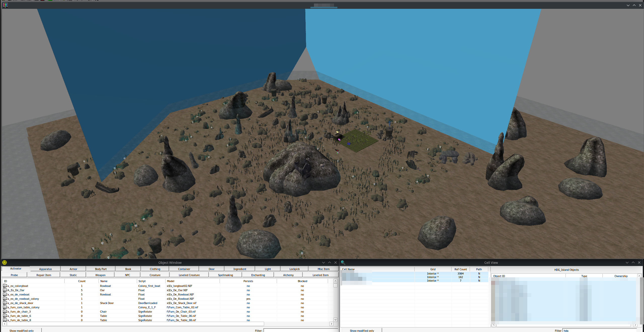Open the Probe tab

click(14, 275)
